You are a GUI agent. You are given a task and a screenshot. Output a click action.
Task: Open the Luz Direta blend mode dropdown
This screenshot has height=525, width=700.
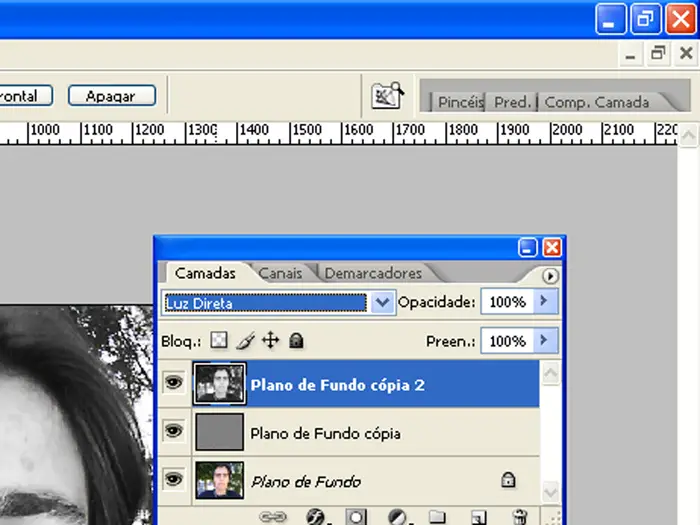tap(382, 302)
